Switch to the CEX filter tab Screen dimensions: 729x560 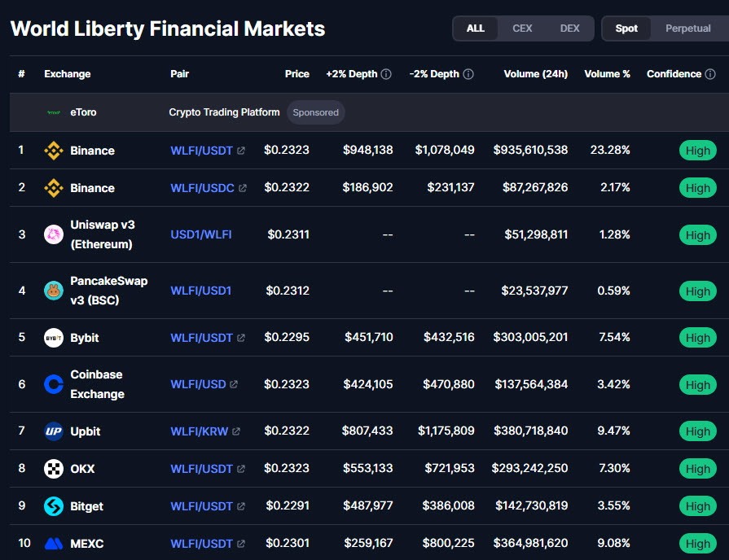click(522, 28)
